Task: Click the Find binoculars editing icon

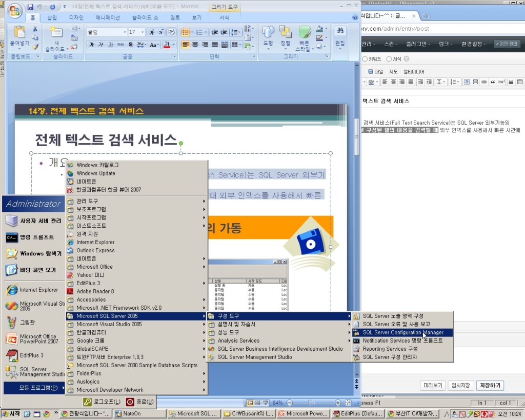Action: click(340, 31)
